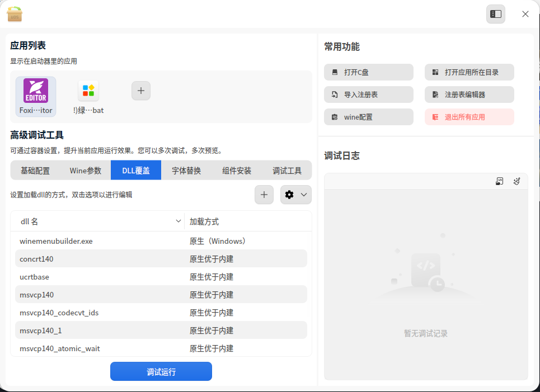Toggle the sidebar panel icon
The image size is (540, 392).
tap(496, 14)
